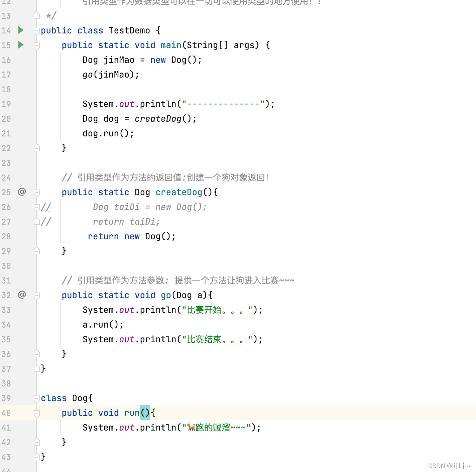Click dog.run() on line 21
Viewport: 476px width, 472px height.
[108, 133]
